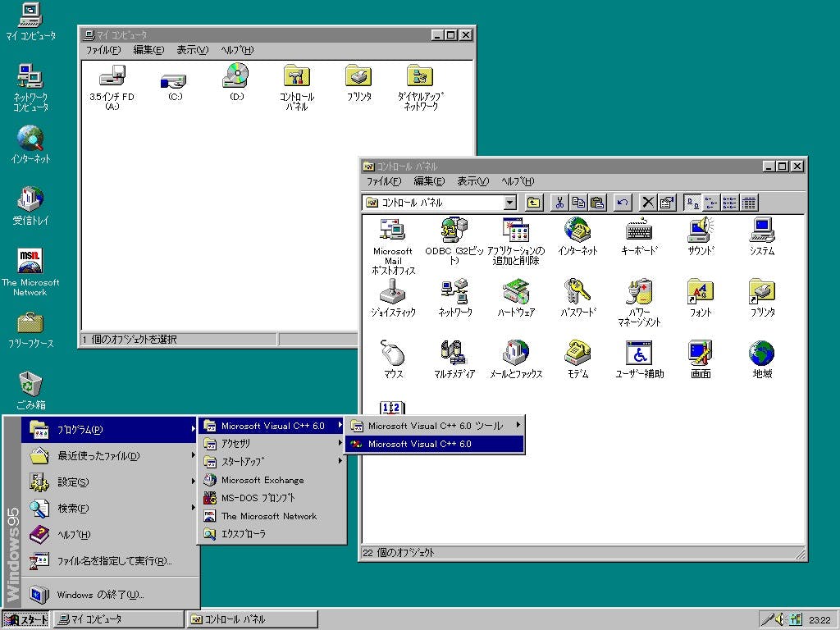Open the コントロール パネル address dropdown arrow
840x630 pixels.
(x=510, y=203)
